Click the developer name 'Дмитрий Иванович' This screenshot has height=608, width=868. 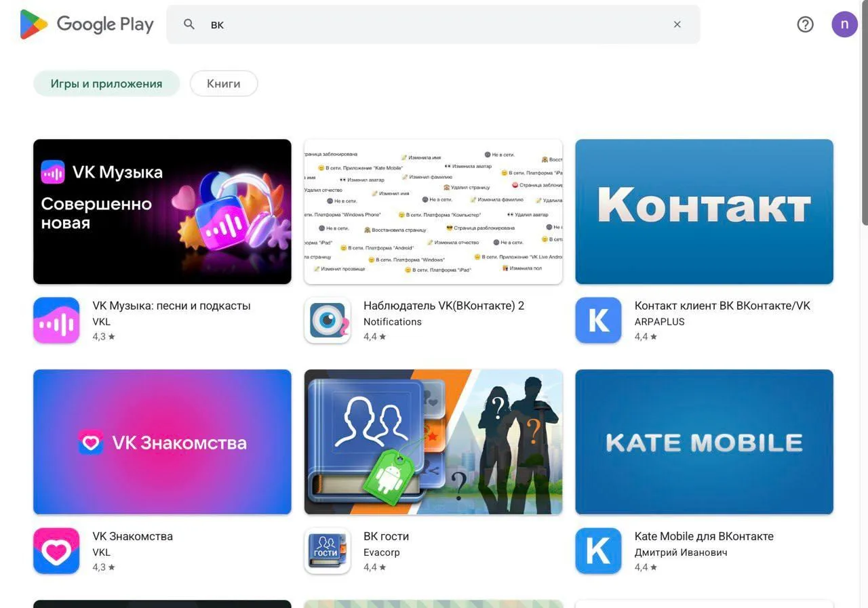click(681, 552)
